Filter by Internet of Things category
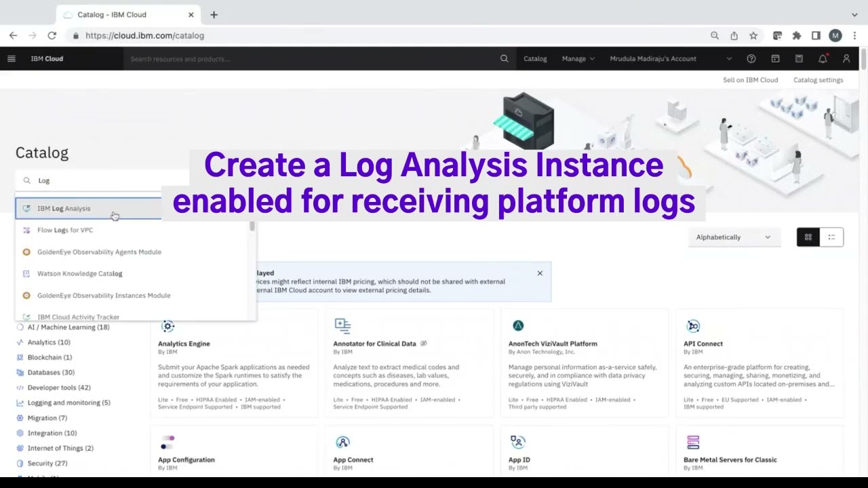Image resolution: width=868 pixels, height=488 pixels. [x=60, y=448]
